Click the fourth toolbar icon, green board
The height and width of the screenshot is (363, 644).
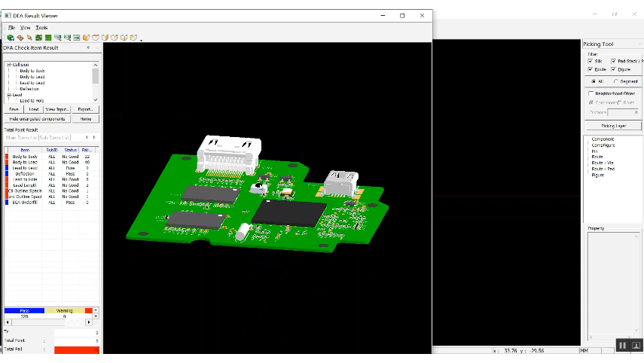tap(38, 38)
